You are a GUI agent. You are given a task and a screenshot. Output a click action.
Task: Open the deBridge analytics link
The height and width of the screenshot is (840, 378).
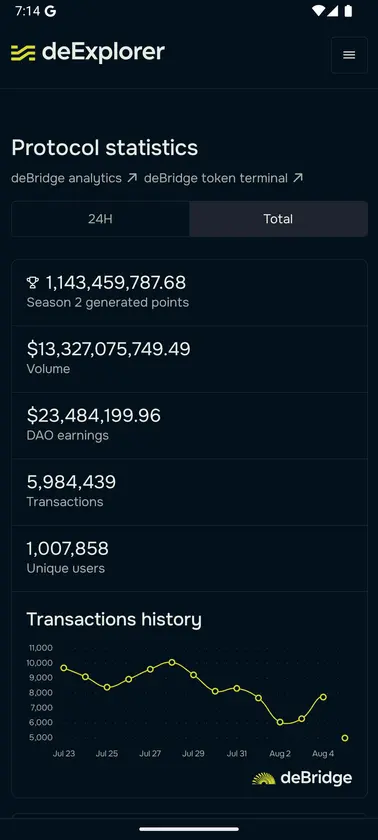(66, 178)
